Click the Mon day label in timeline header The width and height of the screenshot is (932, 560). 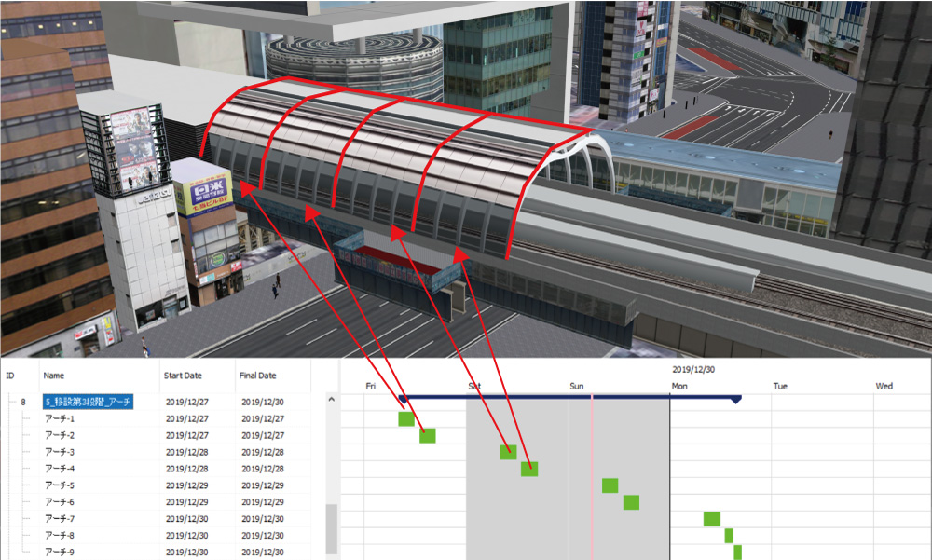click(679, 386)
